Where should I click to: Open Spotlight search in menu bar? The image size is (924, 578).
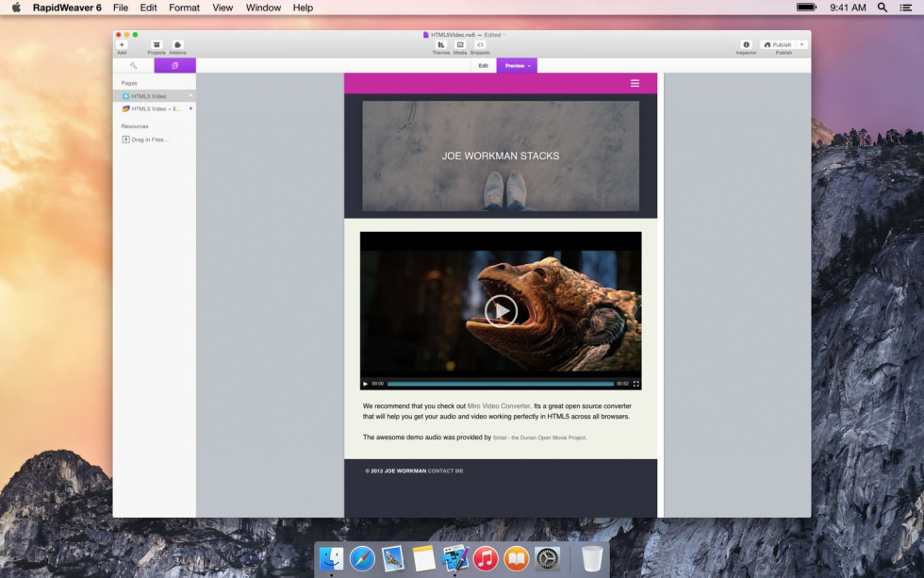coord(883,8)
